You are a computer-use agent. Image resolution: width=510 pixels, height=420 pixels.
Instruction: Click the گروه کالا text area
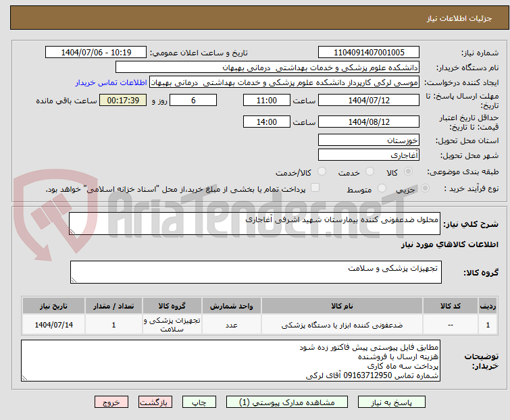point(255,272)
